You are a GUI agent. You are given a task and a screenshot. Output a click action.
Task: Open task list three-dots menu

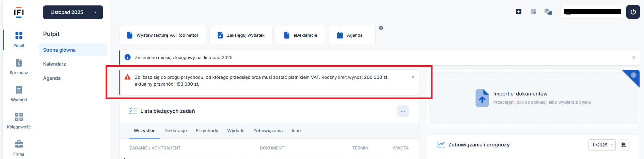(x=403, y=111)
